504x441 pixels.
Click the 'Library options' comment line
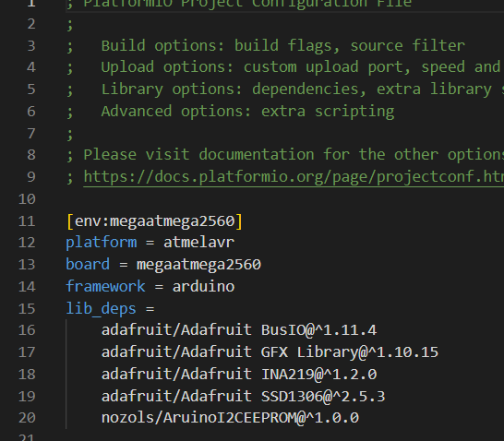(x=285, y=89)
